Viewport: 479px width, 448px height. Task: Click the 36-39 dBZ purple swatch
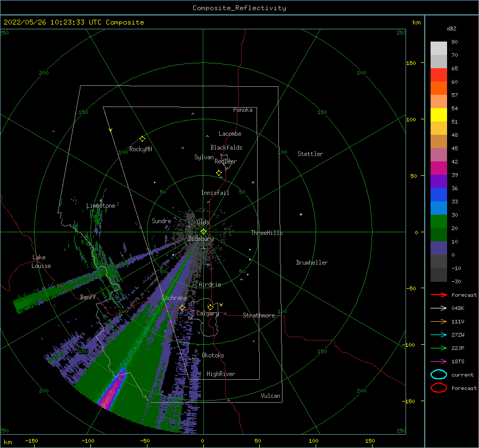[439, 182]
